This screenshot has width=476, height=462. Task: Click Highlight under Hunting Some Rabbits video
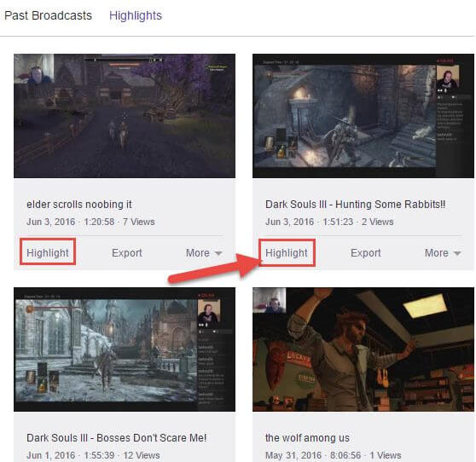click(287, 252)
